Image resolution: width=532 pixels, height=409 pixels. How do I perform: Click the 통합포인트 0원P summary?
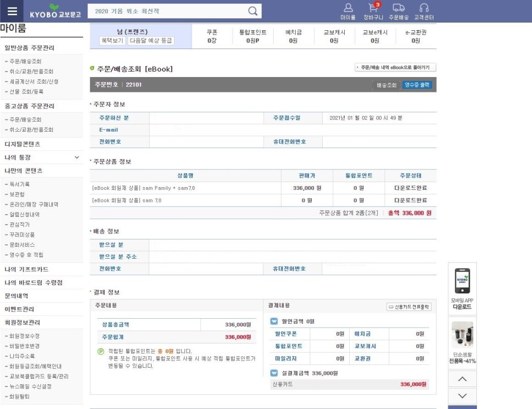tap(253, 36)
